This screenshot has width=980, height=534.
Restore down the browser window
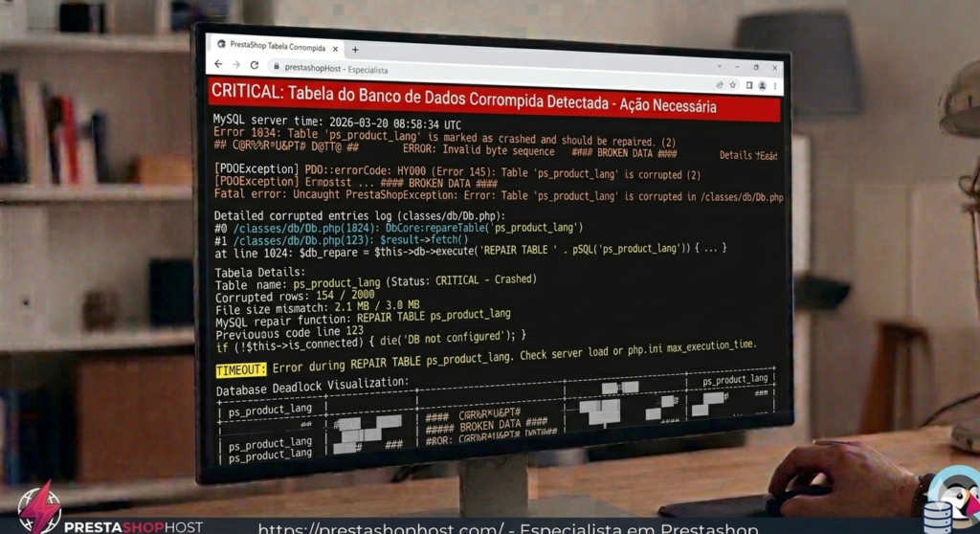pos(756,67)
